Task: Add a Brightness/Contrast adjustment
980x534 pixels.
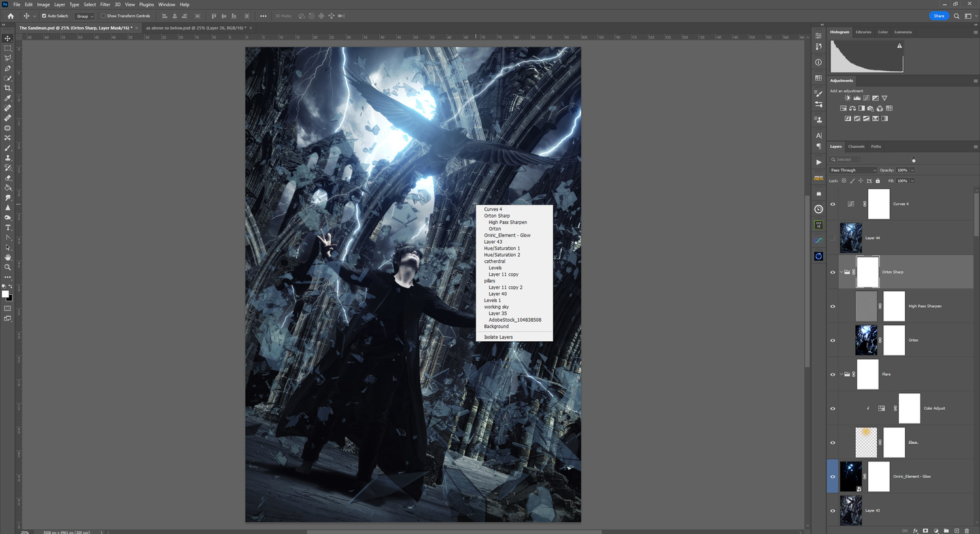Action: pyautogui.click(x=848, y=98)
